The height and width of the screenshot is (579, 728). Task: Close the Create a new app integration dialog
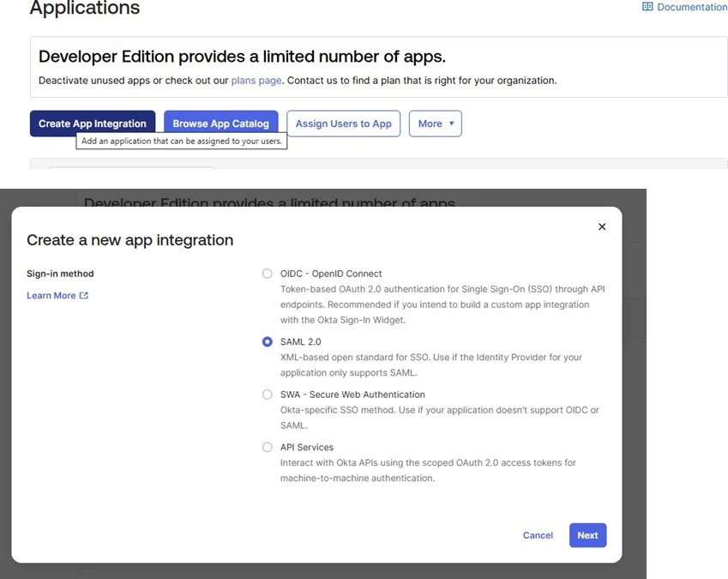point(601,226)
